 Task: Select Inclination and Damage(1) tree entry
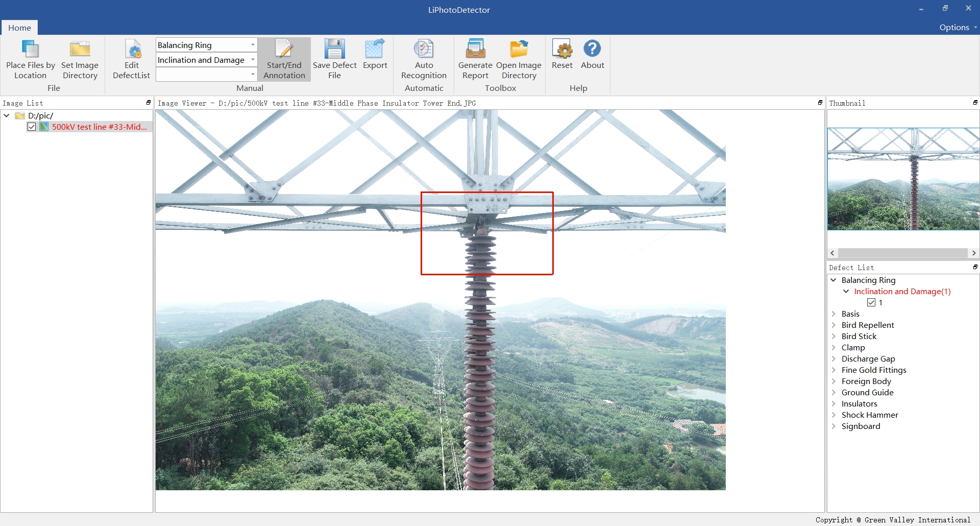tap(902, 291)
